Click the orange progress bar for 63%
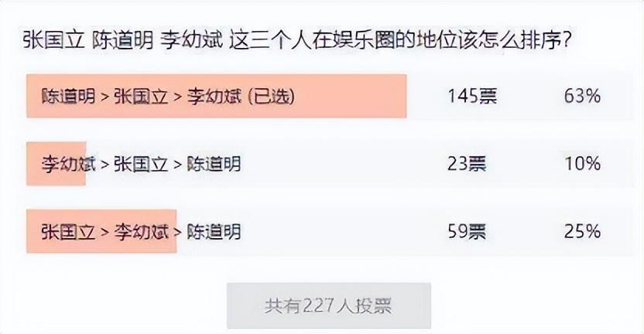 [217, 97]
